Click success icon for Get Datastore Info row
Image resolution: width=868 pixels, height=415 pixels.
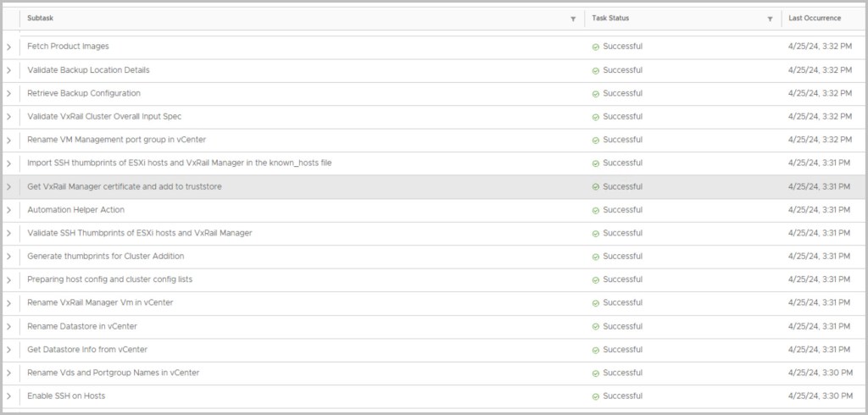click(x=596, y=350)
